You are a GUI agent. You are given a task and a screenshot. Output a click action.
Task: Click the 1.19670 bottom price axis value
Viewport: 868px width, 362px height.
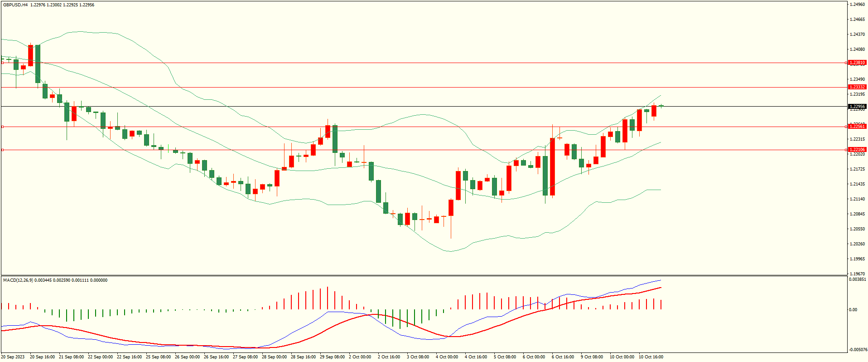[857, 274]
